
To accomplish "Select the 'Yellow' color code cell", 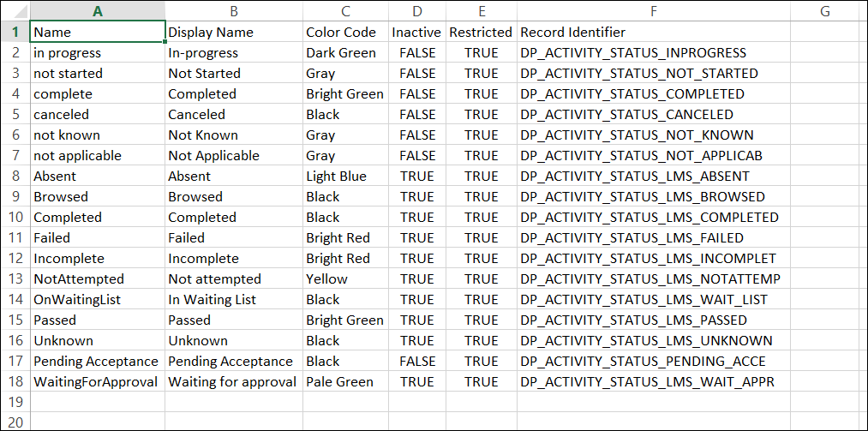I will pos(345,278).
